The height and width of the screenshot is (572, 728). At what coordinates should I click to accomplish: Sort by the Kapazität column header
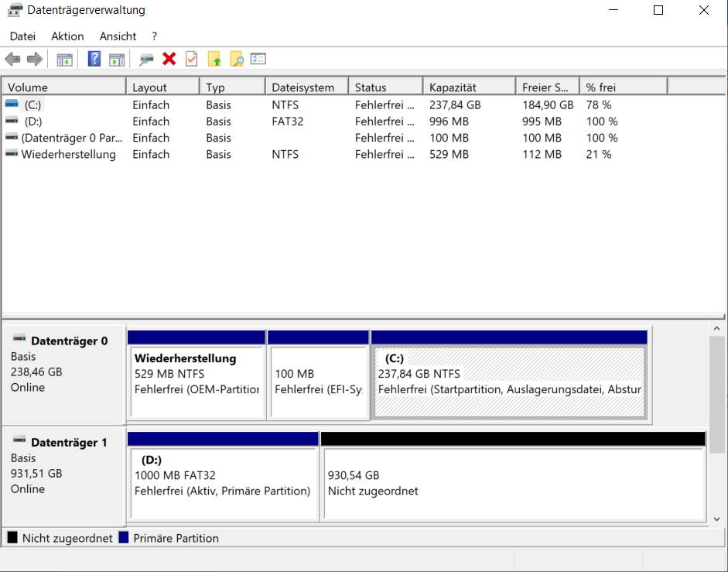pyautogui.click(x=470, y=87)
